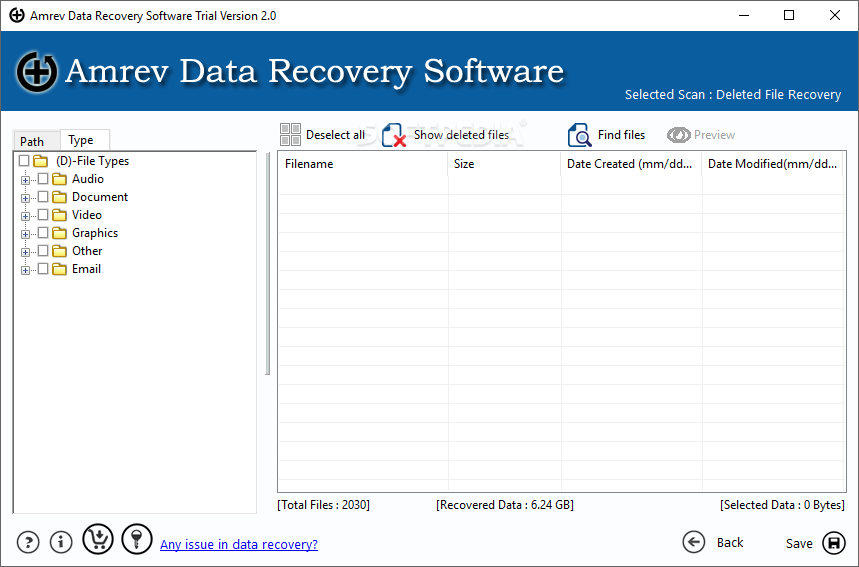Check the Document checkbox
Viewport: 859px width, 567px height.
43,197
